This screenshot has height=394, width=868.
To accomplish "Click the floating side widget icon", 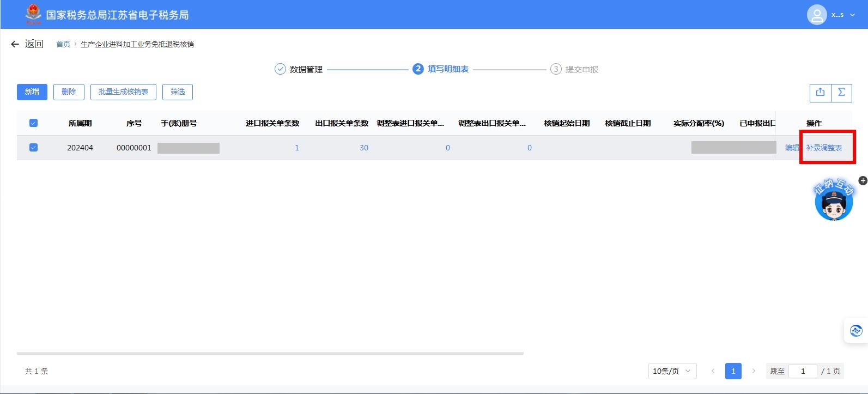I will coord(855,330).
